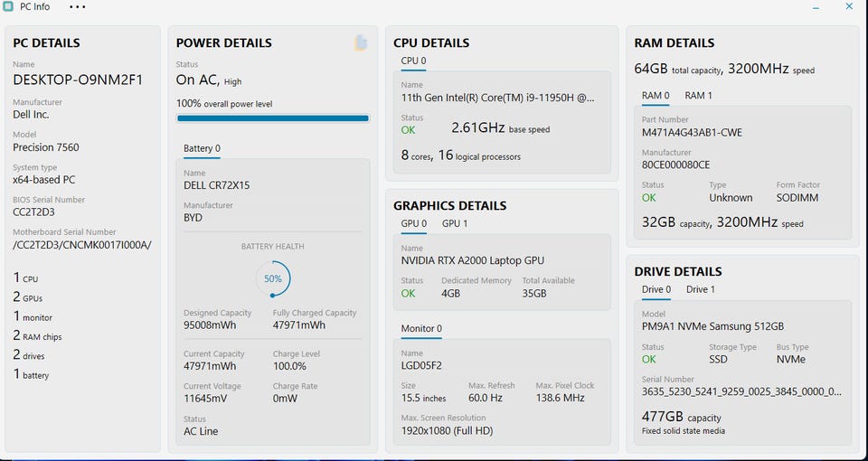The height and width of the screenshot is (461, 868).
Task: Select the CPU 0 tab
Action: coord(413,61)
